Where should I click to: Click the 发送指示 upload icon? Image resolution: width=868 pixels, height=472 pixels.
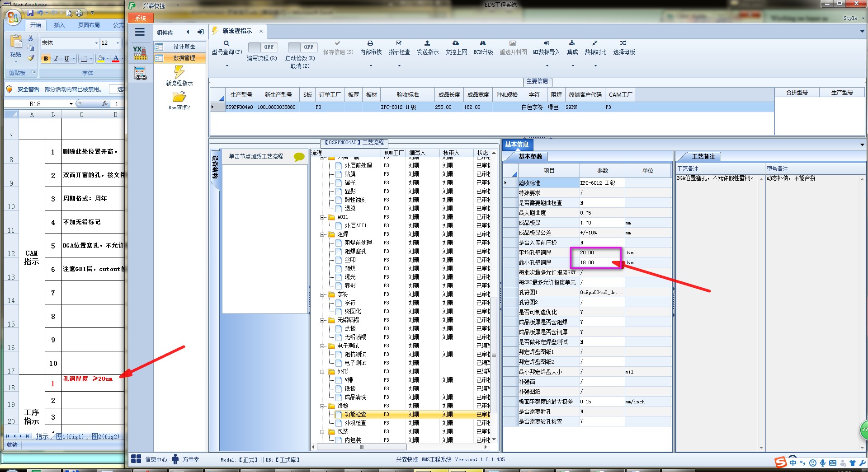pos(427,43)
